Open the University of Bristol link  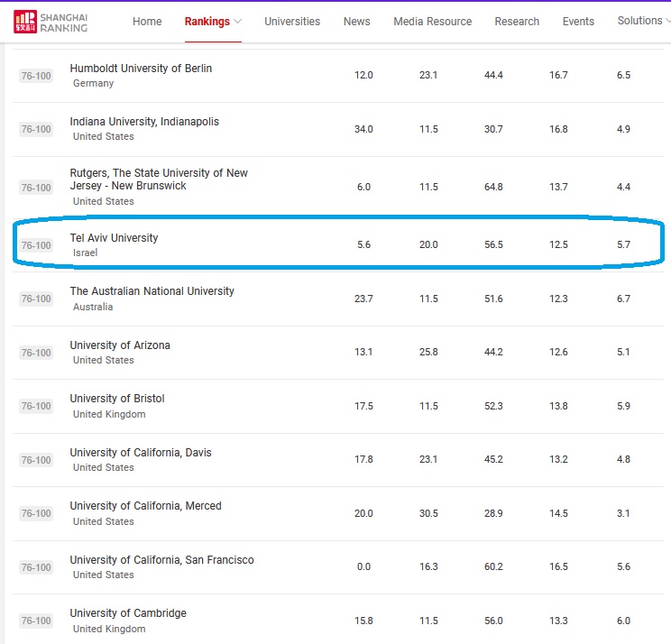click(x=117, y=399)
